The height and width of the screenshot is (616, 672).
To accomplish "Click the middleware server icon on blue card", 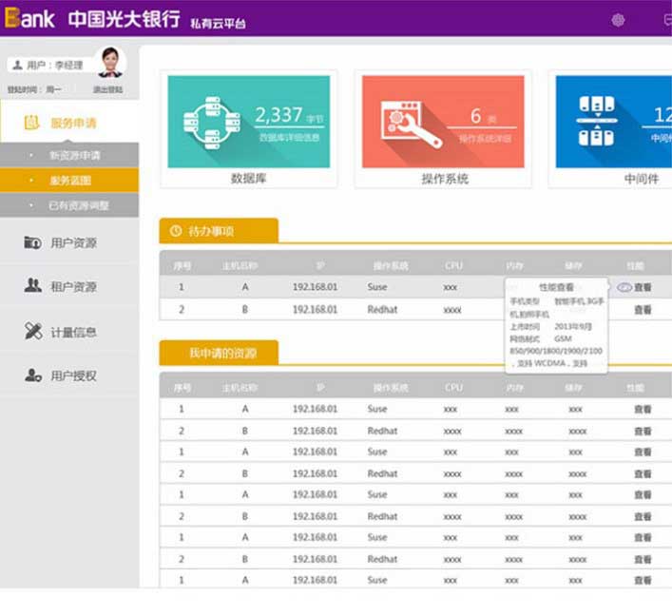I will coord(597,122).
